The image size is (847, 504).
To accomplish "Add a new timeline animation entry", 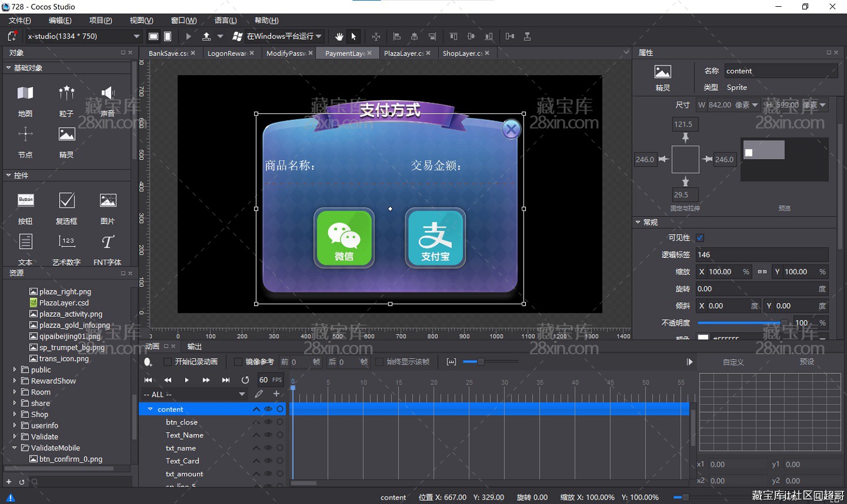I will point(276,394).
